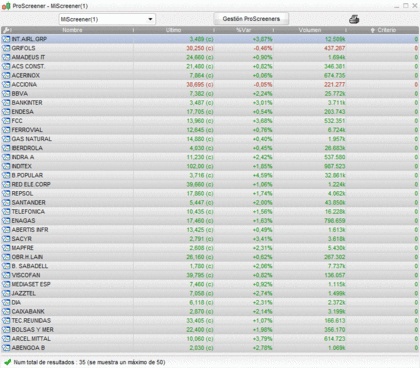Click the results count status text
The image size is (420, 368).
tap(89, 362)
